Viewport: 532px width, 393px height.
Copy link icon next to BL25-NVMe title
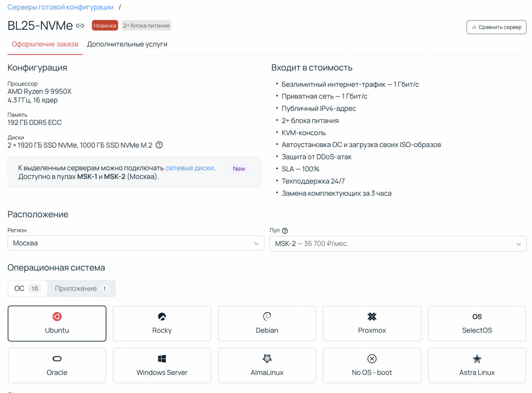pyautogui.click(x=80, y=26)
